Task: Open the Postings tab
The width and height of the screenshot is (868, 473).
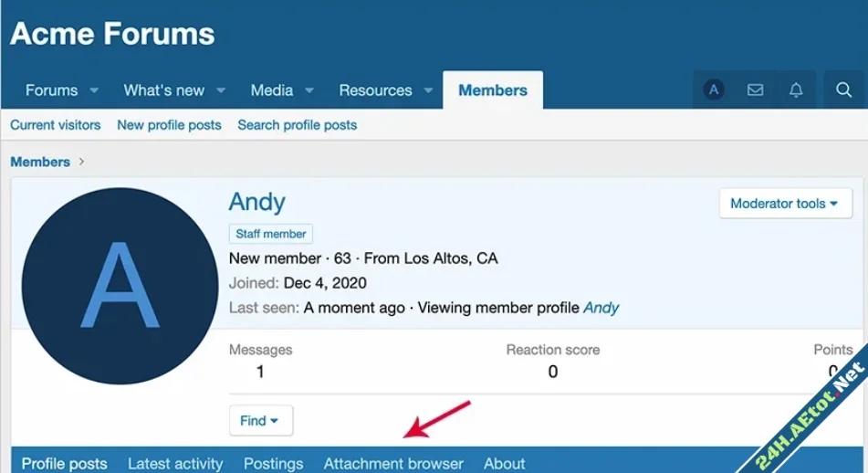Action: (273, 463)
